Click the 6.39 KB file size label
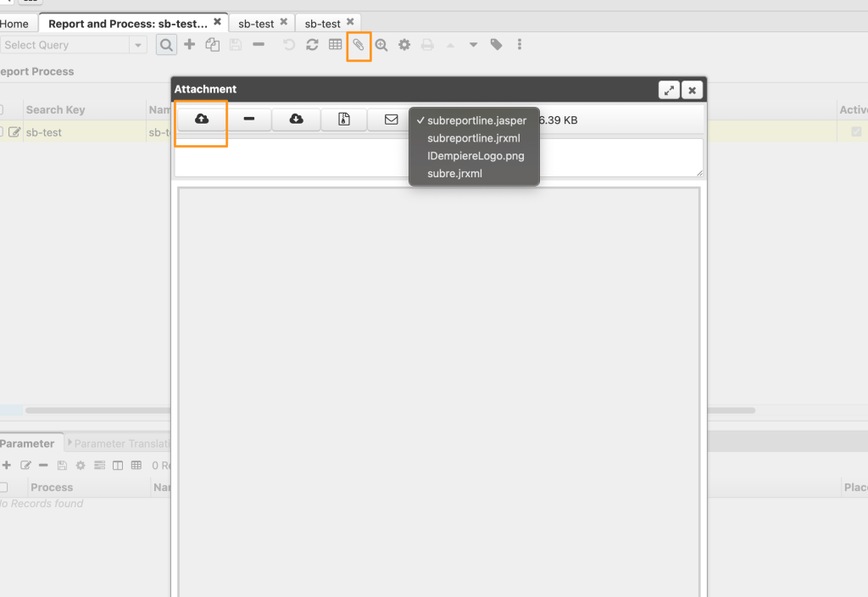Viewport: 868px width, 597px height. [x=559, y=120]
